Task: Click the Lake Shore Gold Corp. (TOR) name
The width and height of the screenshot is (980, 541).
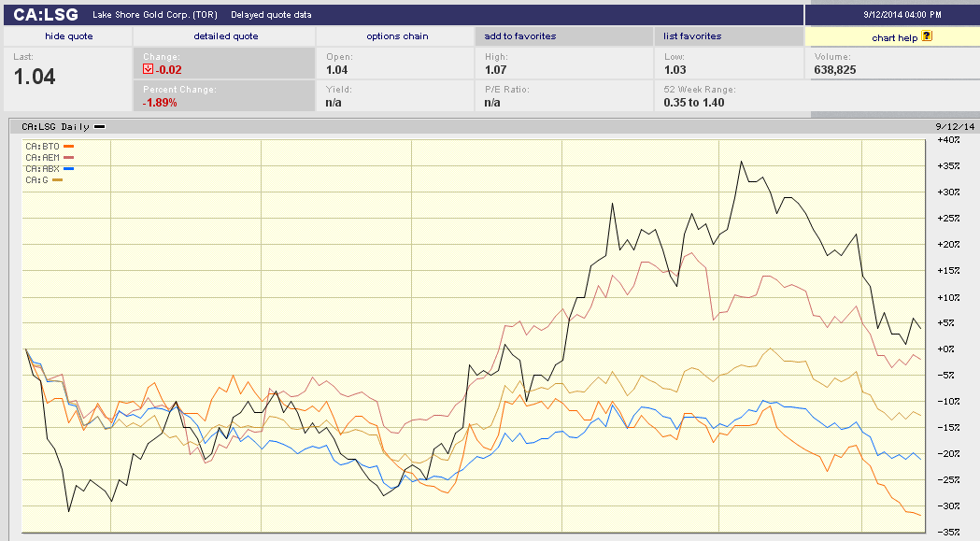Action: point(155,14)
